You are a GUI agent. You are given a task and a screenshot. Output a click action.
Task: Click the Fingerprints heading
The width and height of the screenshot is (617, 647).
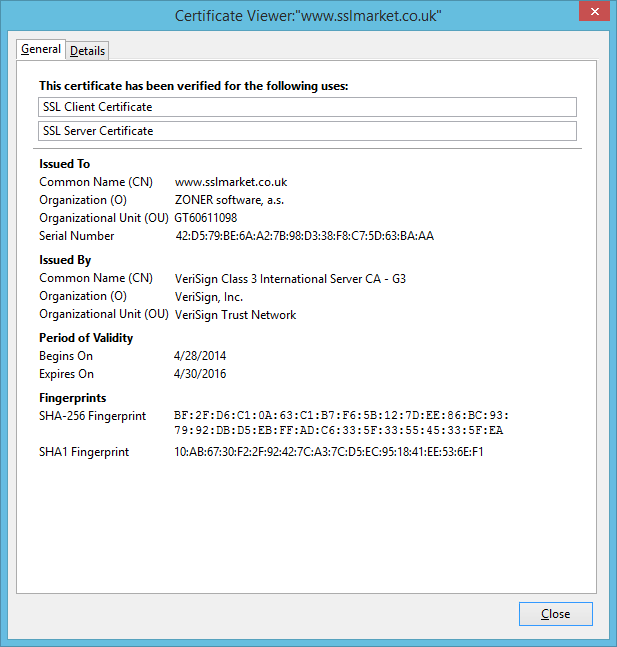73,398
